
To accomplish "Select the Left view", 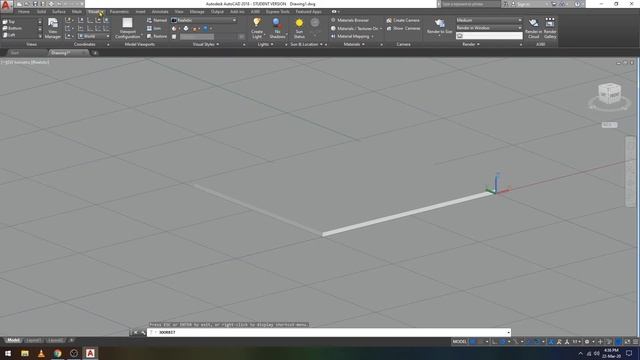I will 9,35.
